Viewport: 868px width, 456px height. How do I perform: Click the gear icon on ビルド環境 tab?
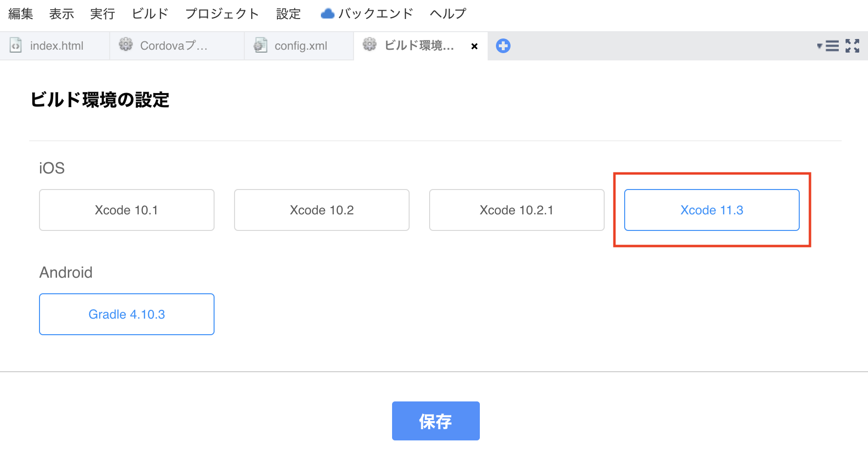pyautogui.click(x=370, y=44)
